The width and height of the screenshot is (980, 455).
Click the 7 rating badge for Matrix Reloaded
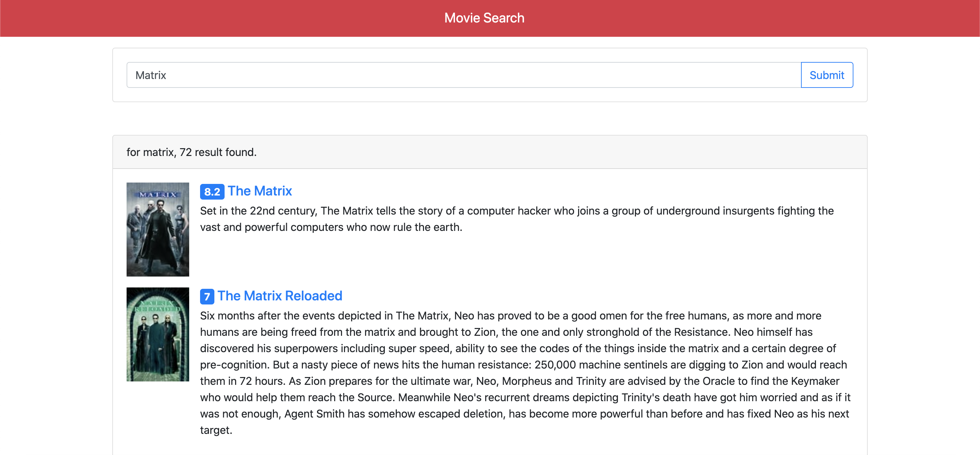(x=207, y=297)
